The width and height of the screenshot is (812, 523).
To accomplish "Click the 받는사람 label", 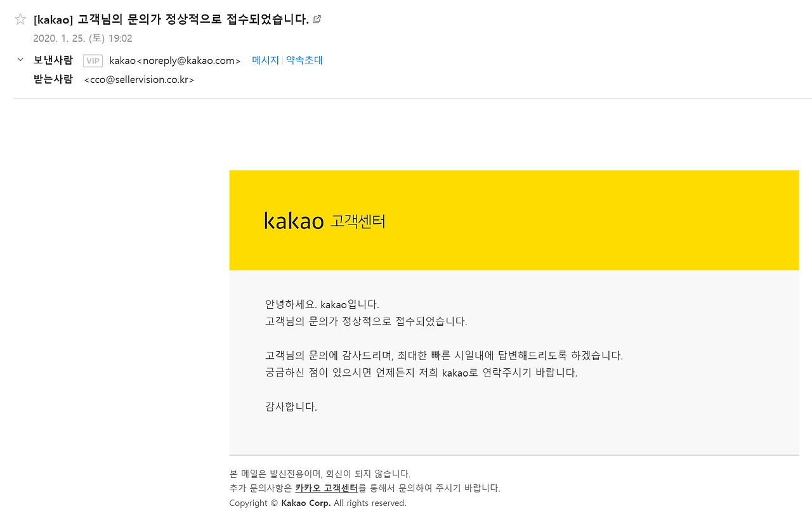I will [x=53, y=79].
